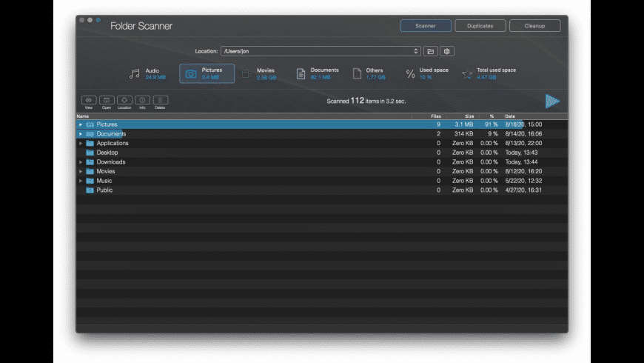Click the Info toolbar icon
Screen dimensions: 644x363
(x=142, y=100)
